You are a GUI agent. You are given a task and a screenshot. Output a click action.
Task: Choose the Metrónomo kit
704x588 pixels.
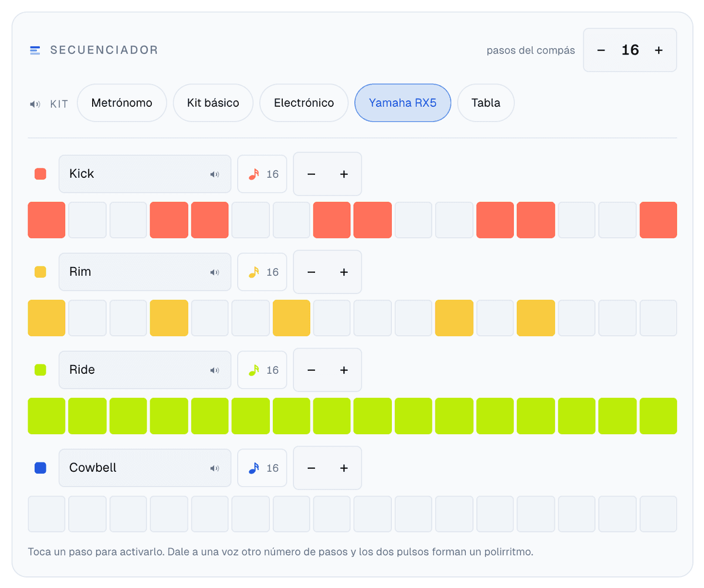(x=122, y=103)
